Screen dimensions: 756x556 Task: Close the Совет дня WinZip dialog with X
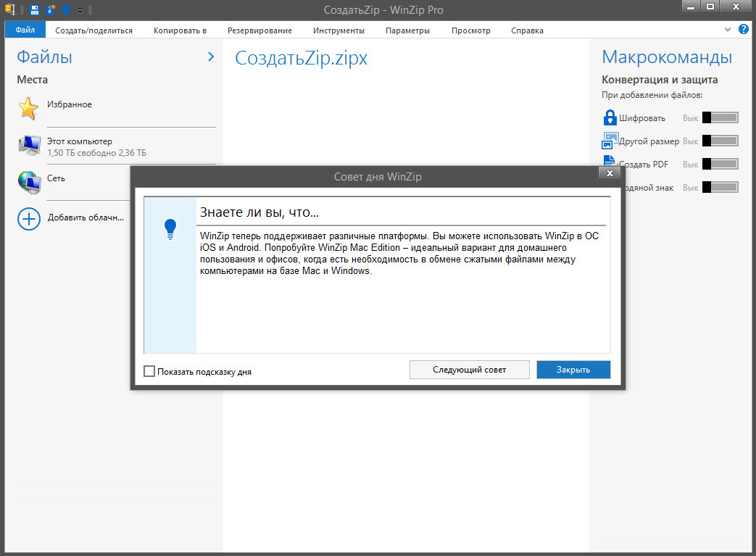610,173
